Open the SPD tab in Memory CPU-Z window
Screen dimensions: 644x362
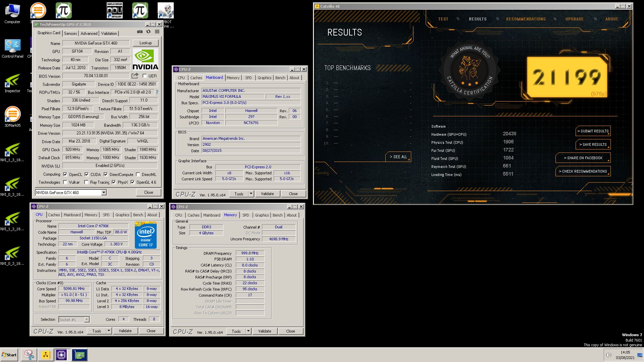[x=246, y=215]
